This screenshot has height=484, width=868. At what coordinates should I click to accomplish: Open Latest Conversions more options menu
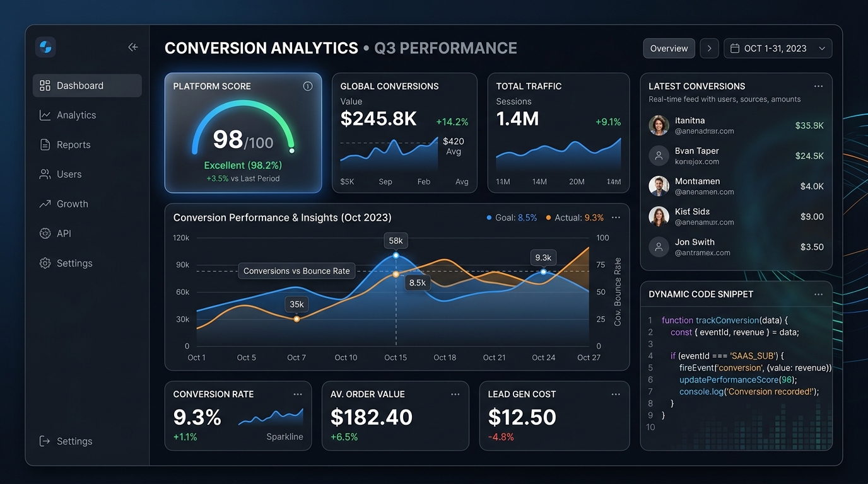818,86
